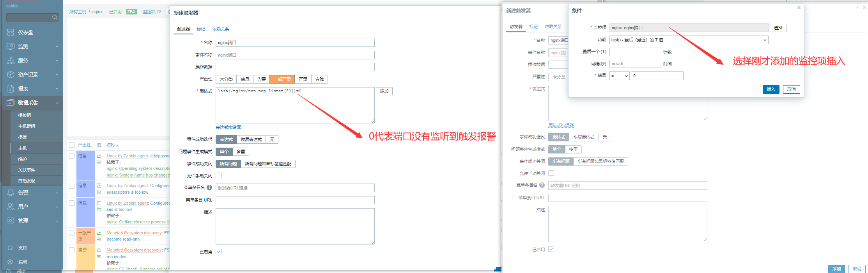Click the sidebar search magnifier icon
The height and width of the screenshot is (273, 868).
click(x=55, y=17)
